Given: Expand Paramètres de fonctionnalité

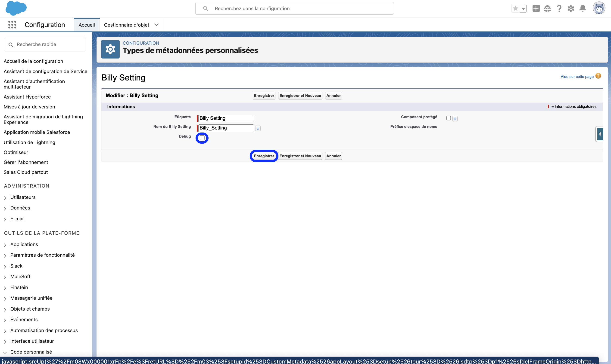Looking at the screenshot, I should 5,256.
